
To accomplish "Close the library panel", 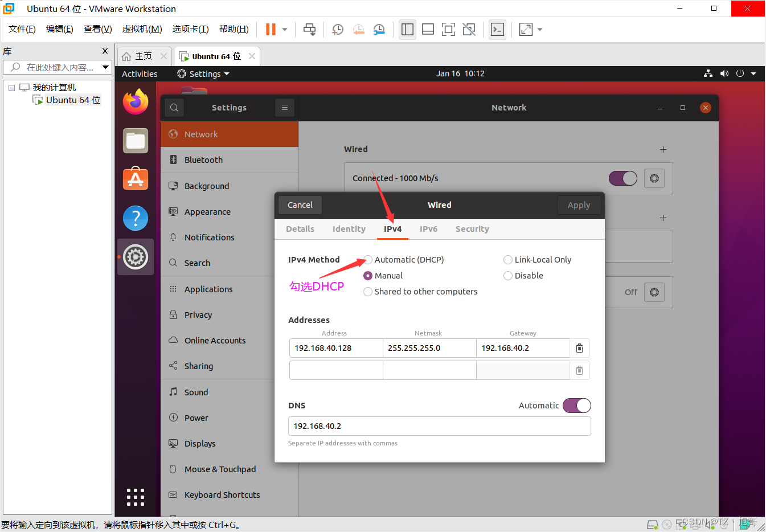I will (x=105, y=51).
